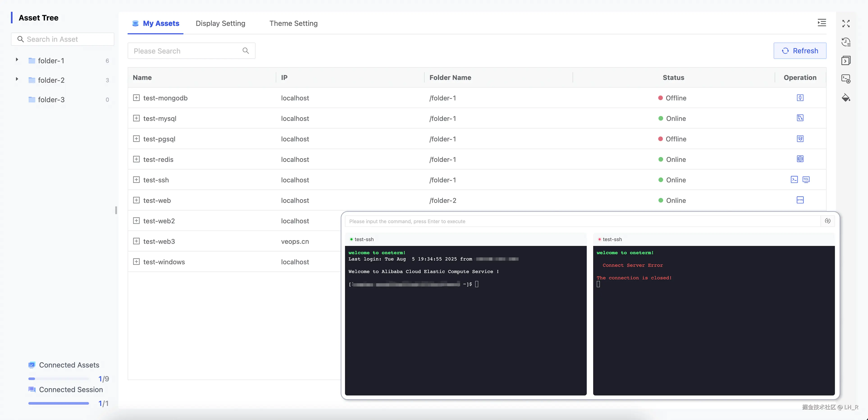Click the fullscreen icon in right sidebar

point(846,23)
